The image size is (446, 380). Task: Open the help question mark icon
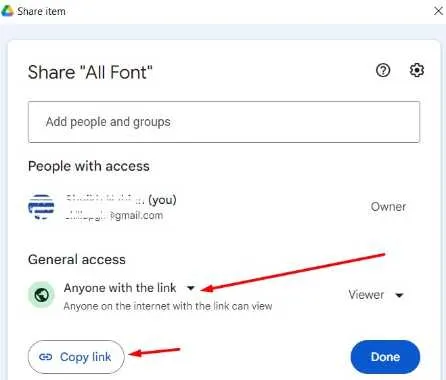click(383, 70)
